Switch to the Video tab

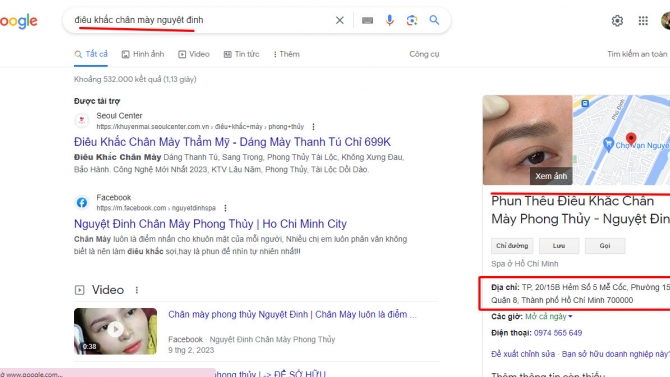tap(194, 54)
